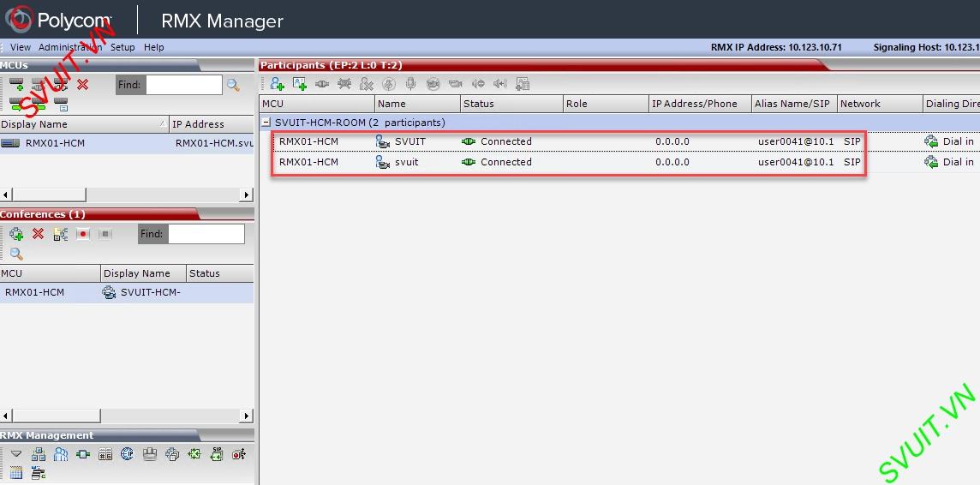Open Users list icon in RMX Management
Image resolution: width=980 pixels, height=485 pixels.
[x=61, y=454]
